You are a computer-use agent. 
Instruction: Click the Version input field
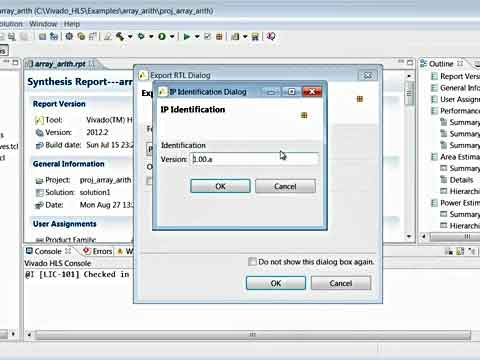click(254, 159)
